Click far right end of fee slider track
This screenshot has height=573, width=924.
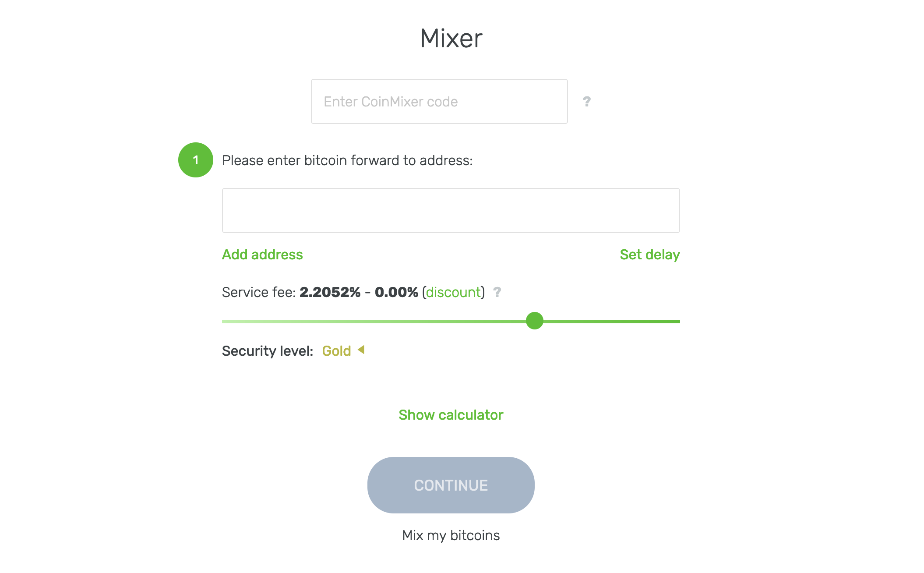click(x=677, y=322)
